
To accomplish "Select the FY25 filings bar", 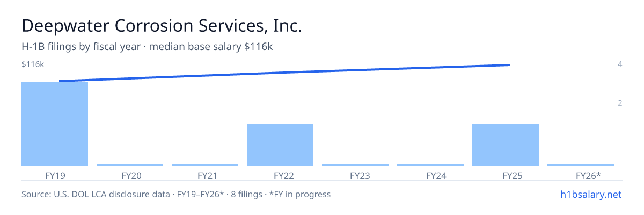I will pyautogui.click(x=506, y=145).
